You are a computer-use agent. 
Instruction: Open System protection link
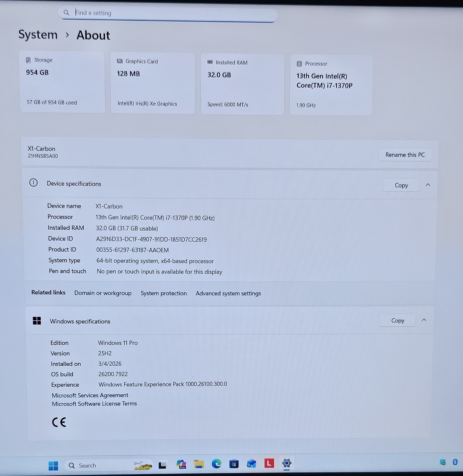pos(164,293)
